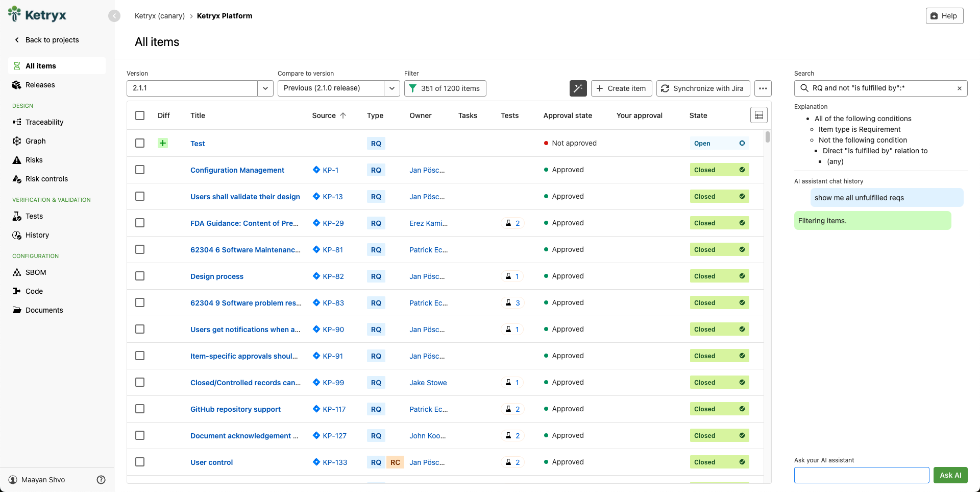Select checkbox for Design process row
This screenshot has width=980, height=492.
click(x=140, y=276)
